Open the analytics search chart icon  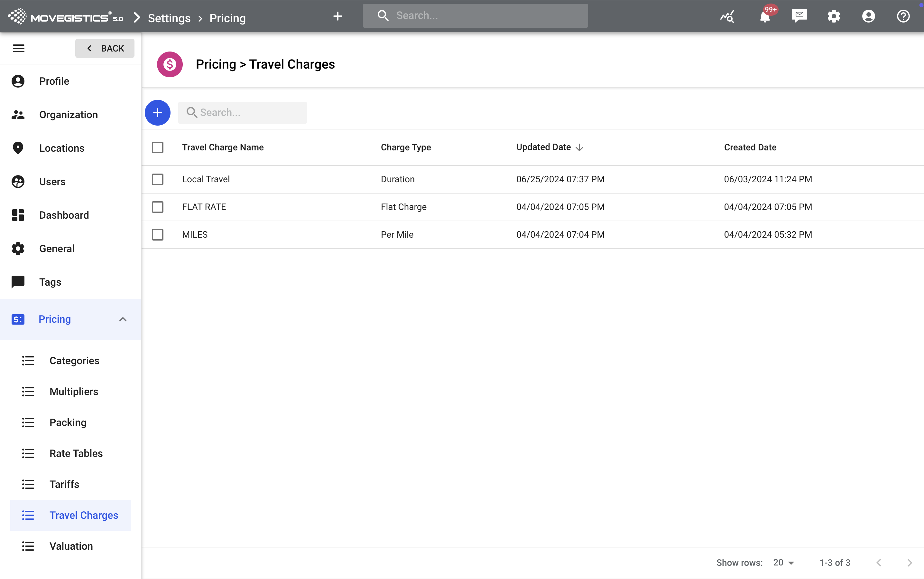(727, 16)
